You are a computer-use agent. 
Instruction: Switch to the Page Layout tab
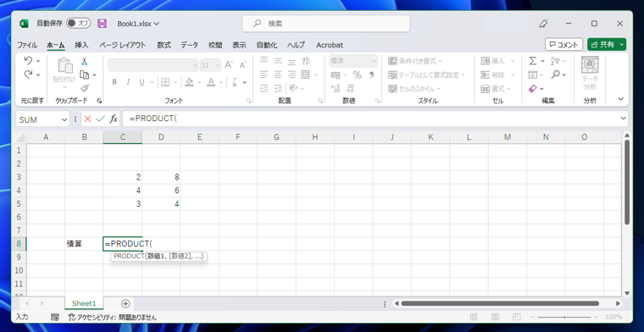coord(122,45)
